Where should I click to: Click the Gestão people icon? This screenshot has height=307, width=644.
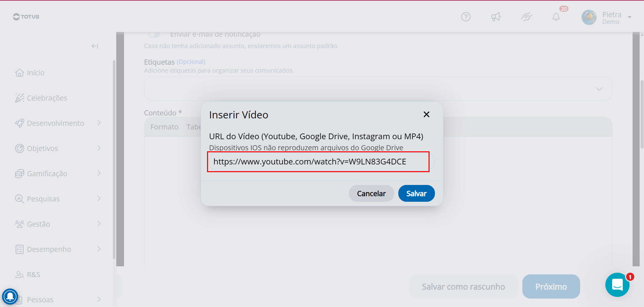click(x=19, y=224)
